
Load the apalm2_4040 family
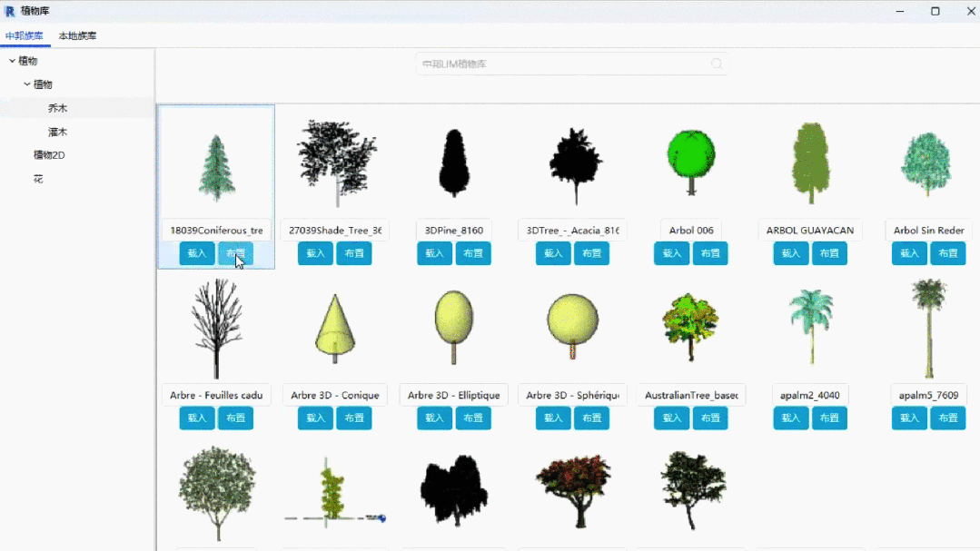coord(790,418)
